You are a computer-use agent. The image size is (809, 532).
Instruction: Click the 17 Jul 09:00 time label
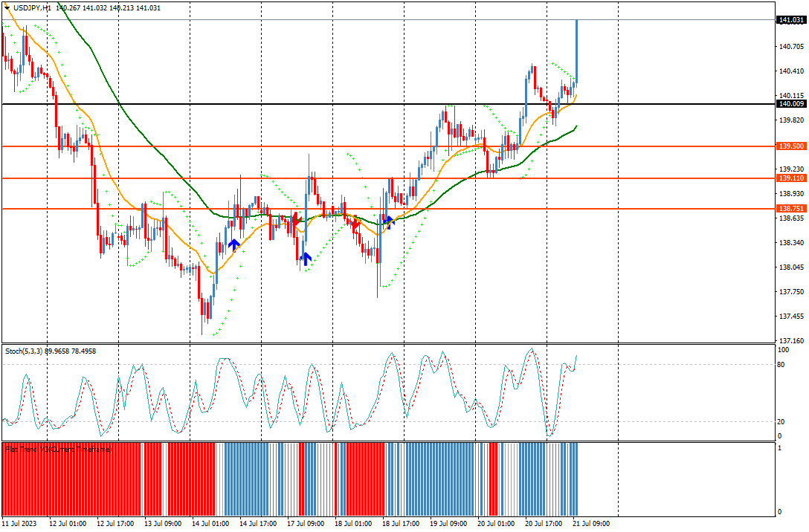click(x=306, y=524)
